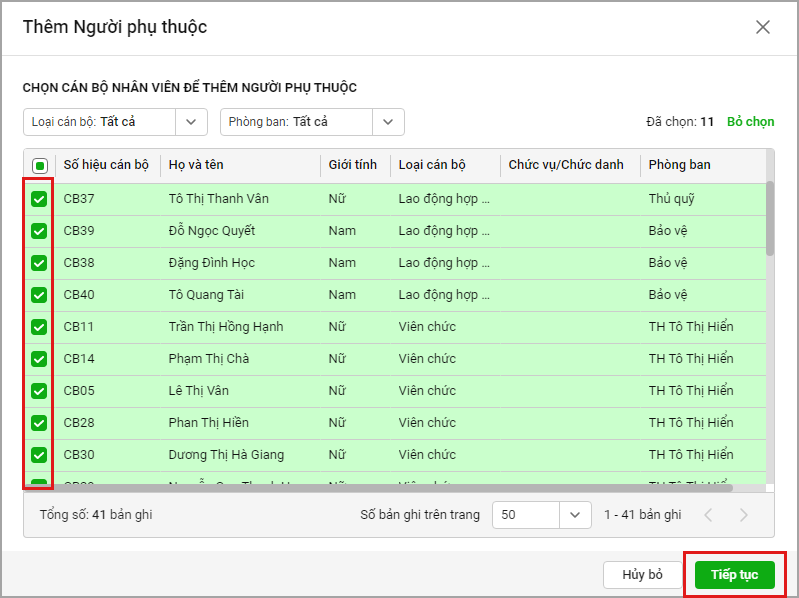Image resolution: width=799 pixels, height=598 pixels.
Task: Click the Họ và tên column header
Action: (x=196, y=165)
